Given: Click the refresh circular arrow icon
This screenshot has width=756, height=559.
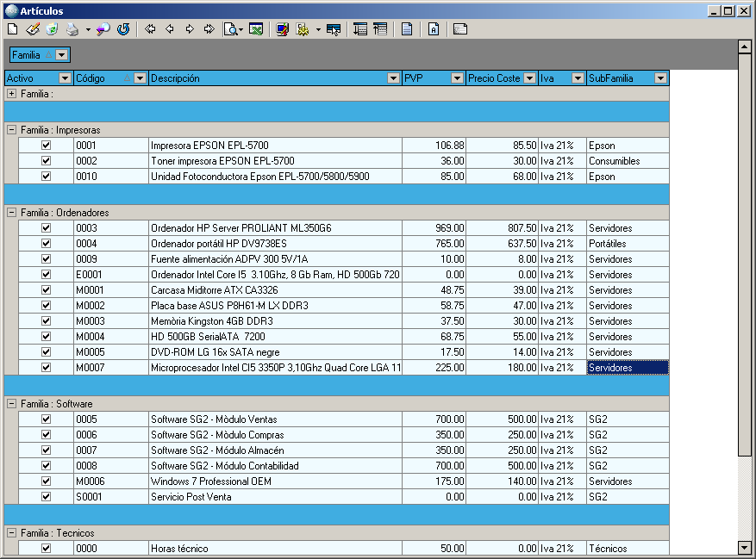Looking at the screenshot, I should (123, 29).
